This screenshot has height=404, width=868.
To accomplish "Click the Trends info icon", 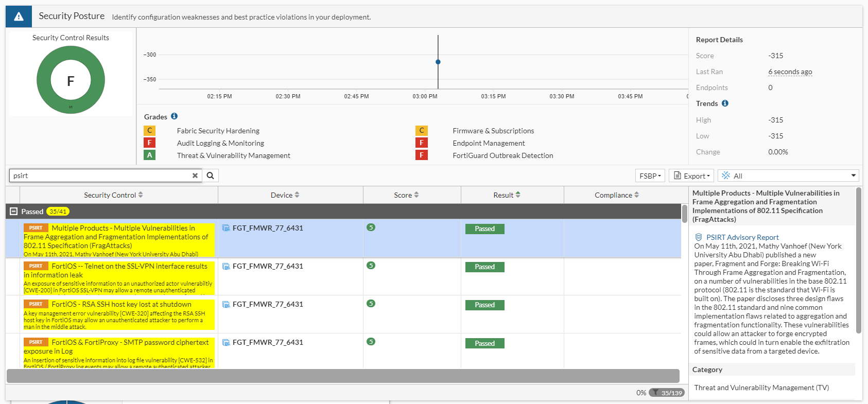I will coord(725,103).
